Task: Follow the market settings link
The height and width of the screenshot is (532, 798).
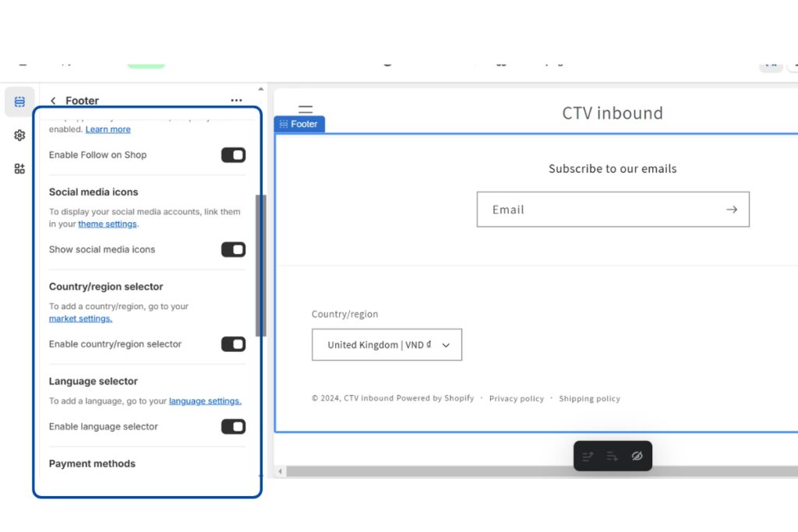Action: [80, 319]
